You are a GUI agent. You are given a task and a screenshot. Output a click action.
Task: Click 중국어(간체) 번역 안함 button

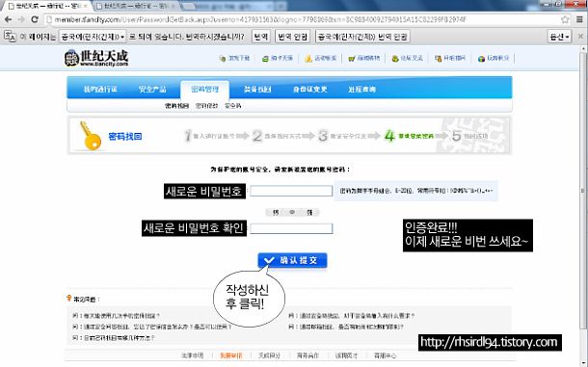(x=362, y=37)
